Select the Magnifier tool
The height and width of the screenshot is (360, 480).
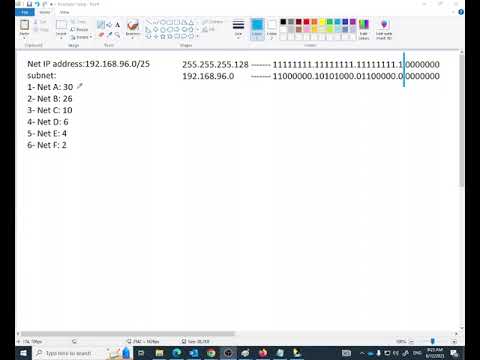(x=117, y=34)
